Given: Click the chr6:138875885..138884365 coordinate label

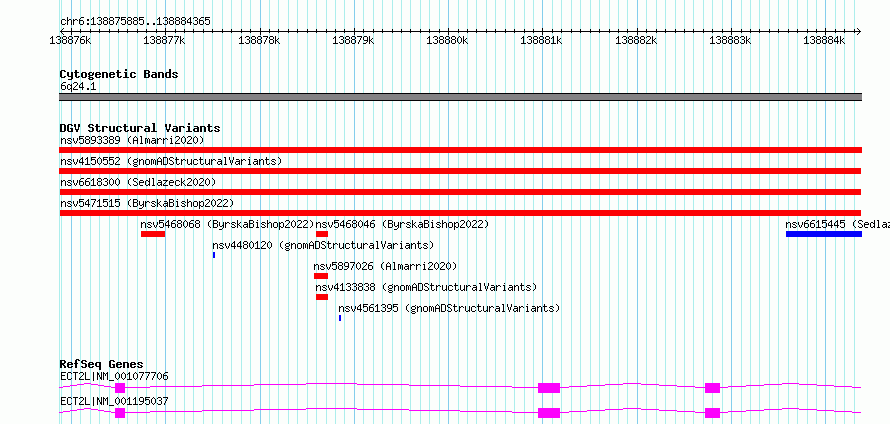Looking at the screenshot, I should (135, 22).
